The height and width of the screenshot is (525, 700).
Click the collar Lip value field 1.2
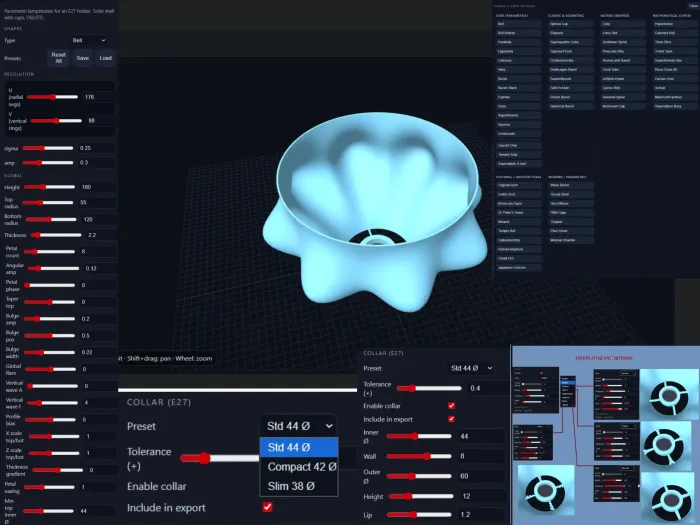point(481,515)
